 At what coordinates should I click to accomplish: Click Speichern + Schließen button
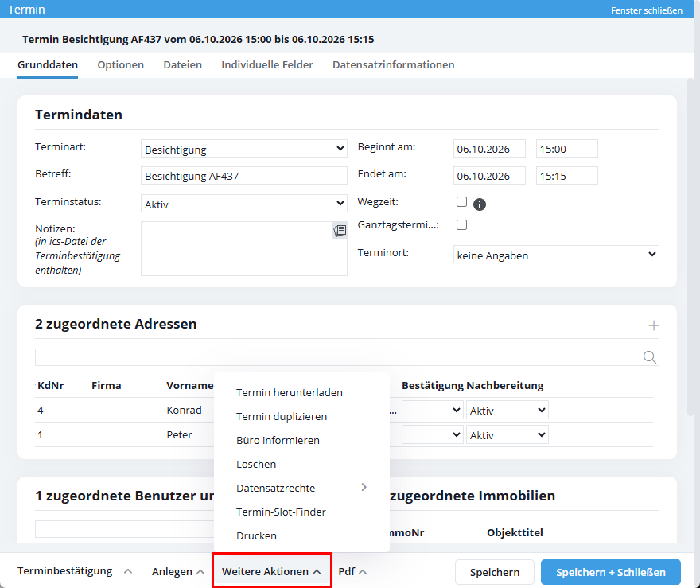click(611, 572)
